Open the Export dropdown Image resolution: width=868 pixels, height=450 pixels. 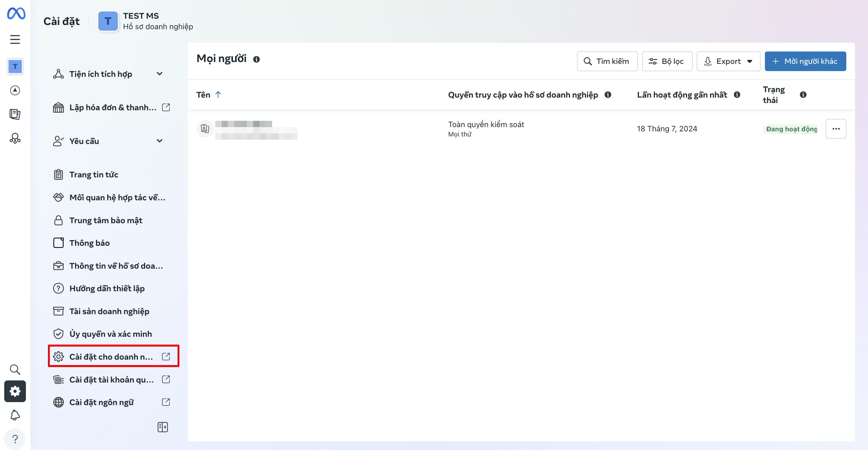click(x=728, y=61)
